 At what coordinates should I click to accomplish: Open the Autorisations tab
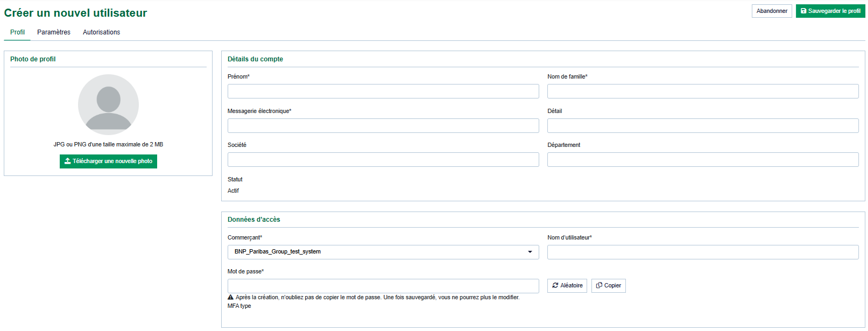coord(101,32)
